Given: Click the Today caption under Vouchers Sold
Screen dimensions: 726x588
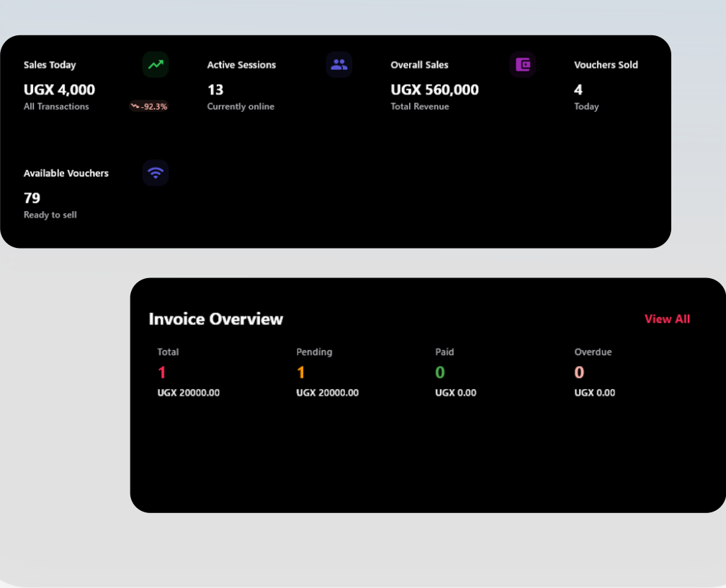Looking at the screenshot, I should tap(586, 106).
